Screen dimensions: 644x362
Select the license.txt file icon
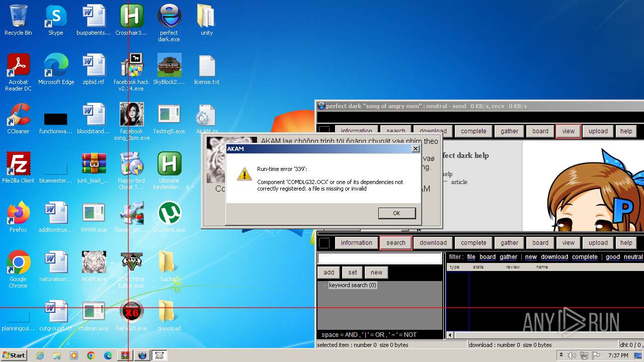[207, 70]
